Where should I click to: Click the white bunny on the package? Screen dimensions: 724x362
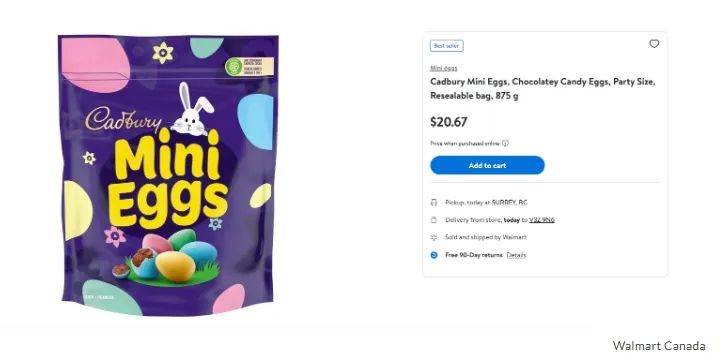tap(192, 110)
